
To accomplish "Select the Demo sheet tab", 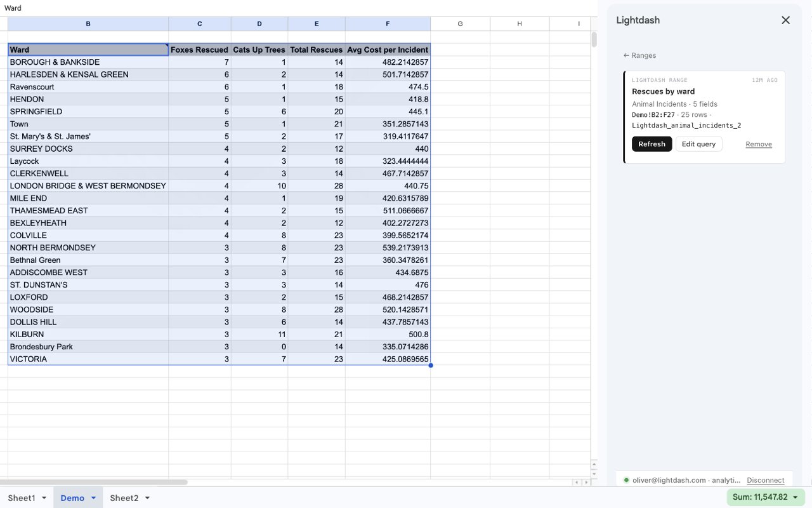I will pos(72,498).
